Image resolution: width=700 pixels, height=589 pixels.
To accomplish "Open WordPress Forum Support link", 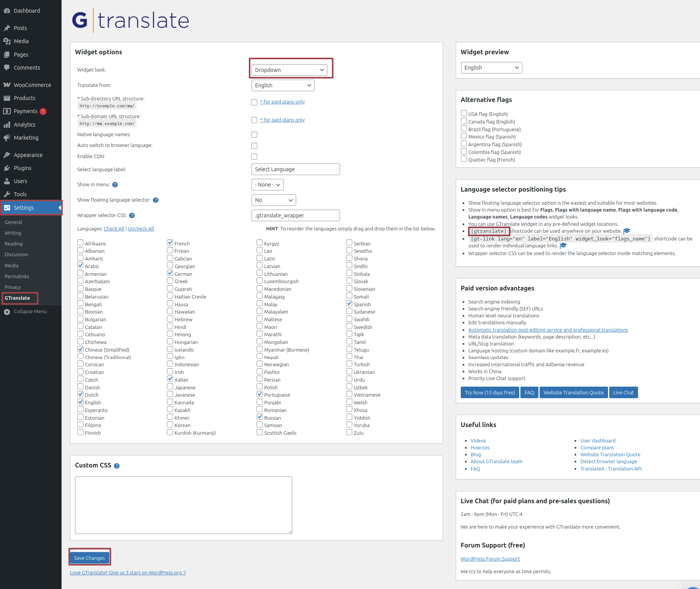I will (x=490, y=559).
